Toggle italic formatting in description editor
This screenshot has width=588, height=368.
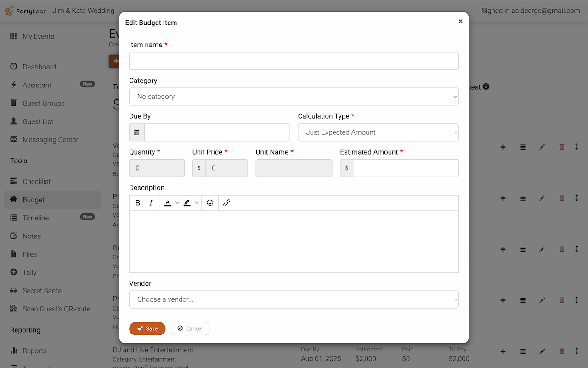point(151,203)
